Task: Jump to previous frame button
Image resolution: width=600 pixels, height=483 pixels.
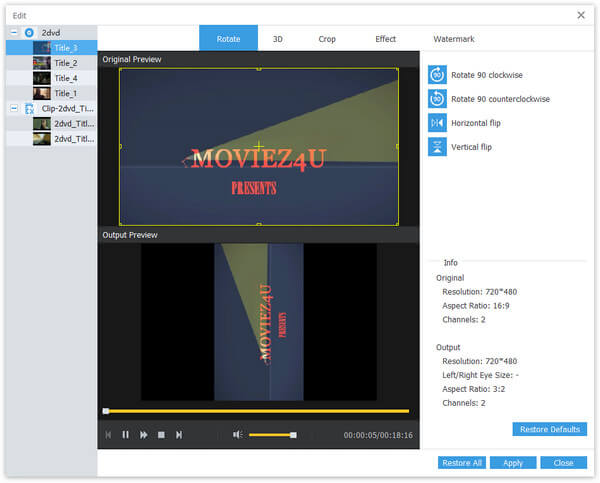Action: (x=108, y=435)
